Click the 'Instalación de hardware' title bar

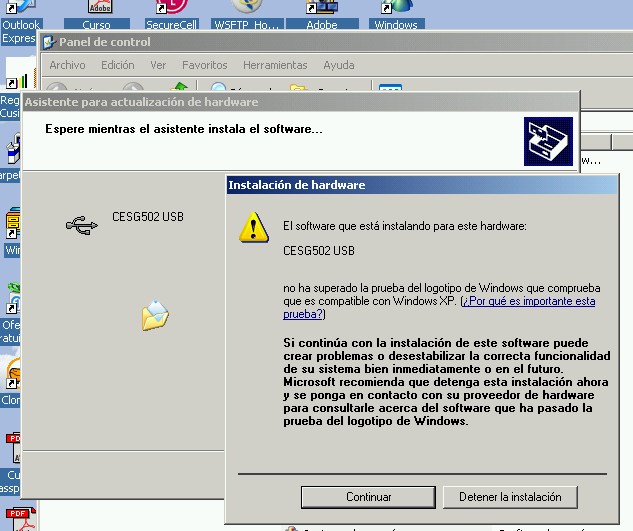(x=422, y=185)
